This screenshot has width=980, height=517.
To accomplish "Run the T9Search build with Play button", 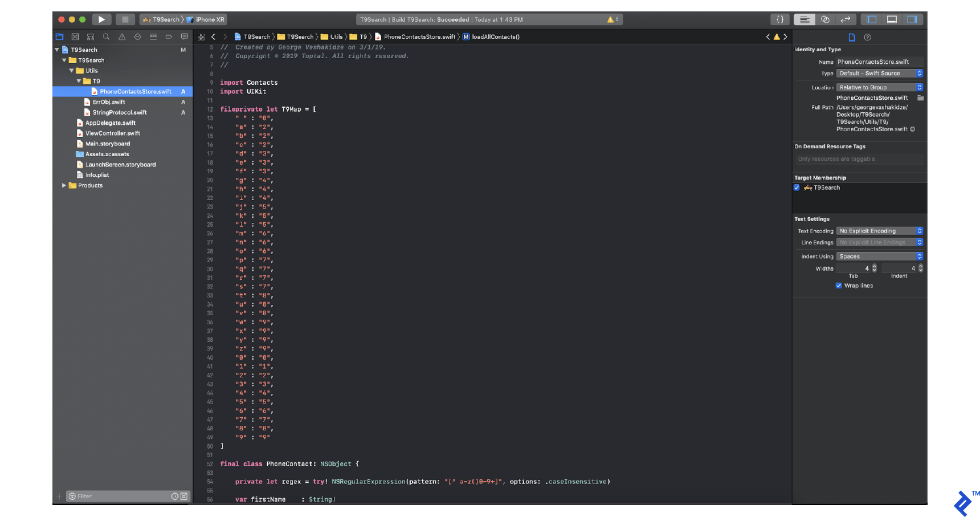I will [101, 19].
